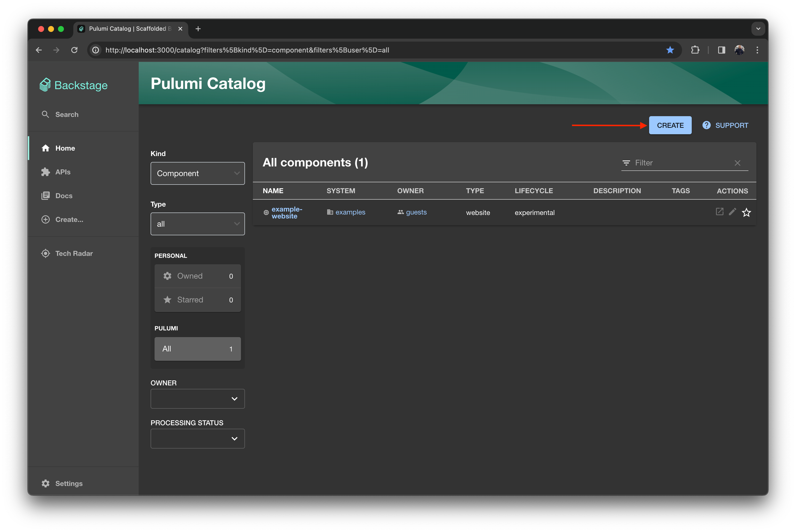Viewport: 796px width, 532px height.
Task: Click the site info icon
Action: 96,50
